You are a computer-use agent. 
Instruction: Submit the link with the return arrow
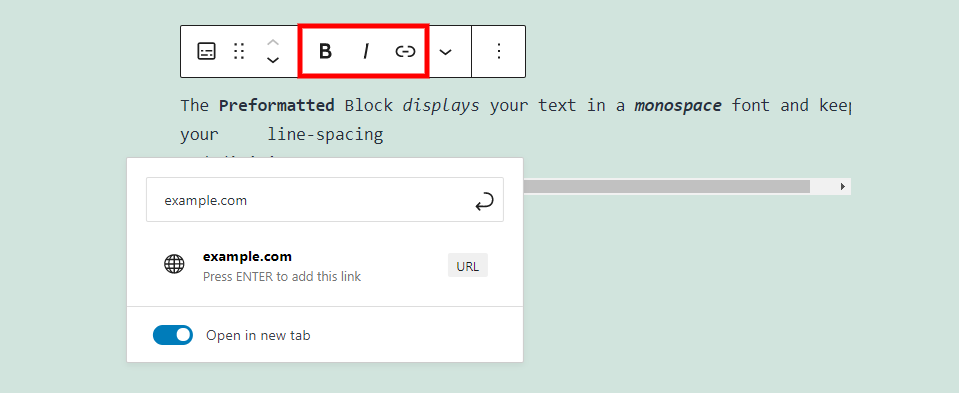[484, 200]
